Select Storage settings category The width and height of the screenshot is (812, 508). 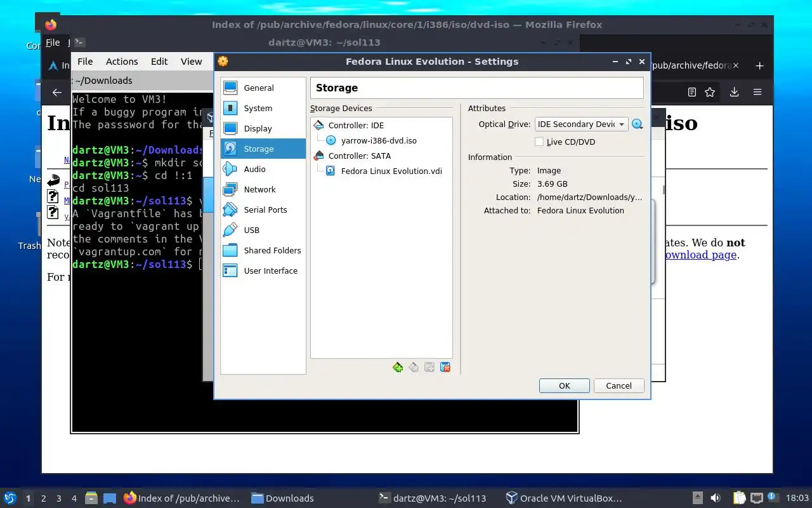click(263, 149)
